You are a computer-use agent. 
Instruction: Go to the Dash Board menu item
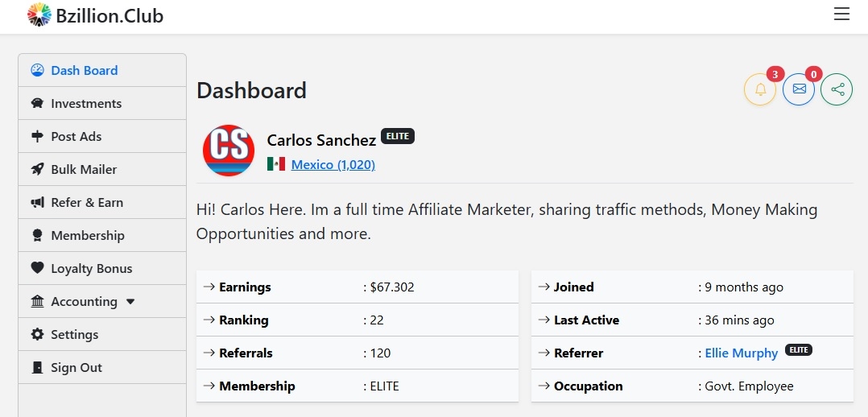click(x=84, y=70)
